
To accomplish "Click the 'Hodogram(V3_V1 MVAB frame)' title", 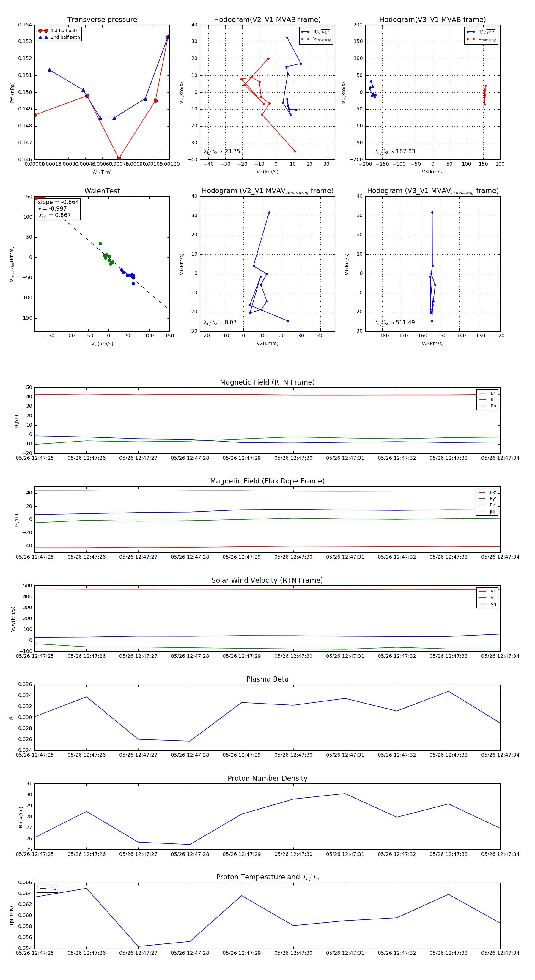I will tap(432, 20).
